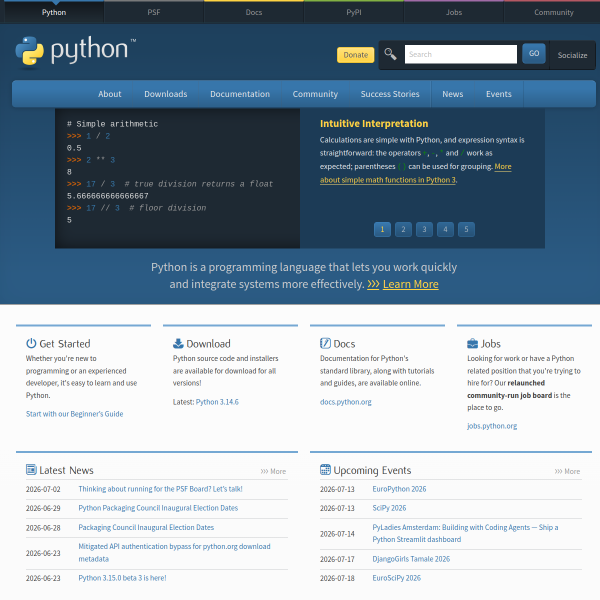This screenshot has height=600, width=600.
Task: Open the Docs top bar tab
Action: [254, 12]
